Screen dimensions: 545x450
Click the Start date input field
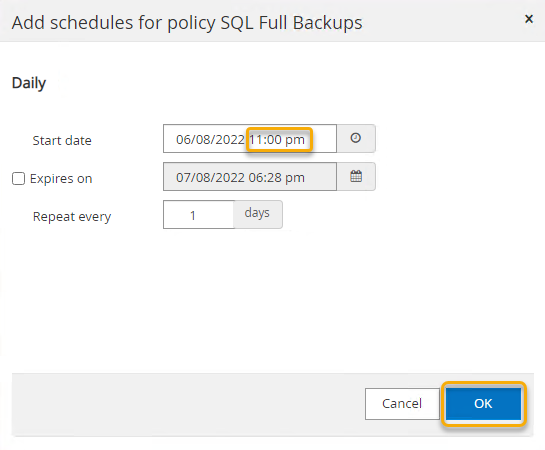coord(250,139)
